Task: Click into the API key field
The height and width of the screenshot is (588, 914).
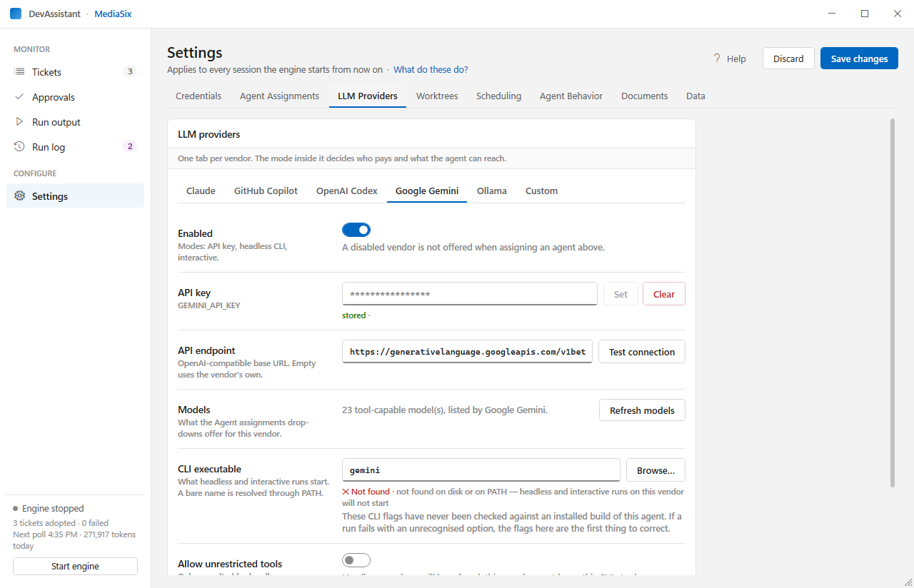Action: pyautogui.click(x=470, y=294)
